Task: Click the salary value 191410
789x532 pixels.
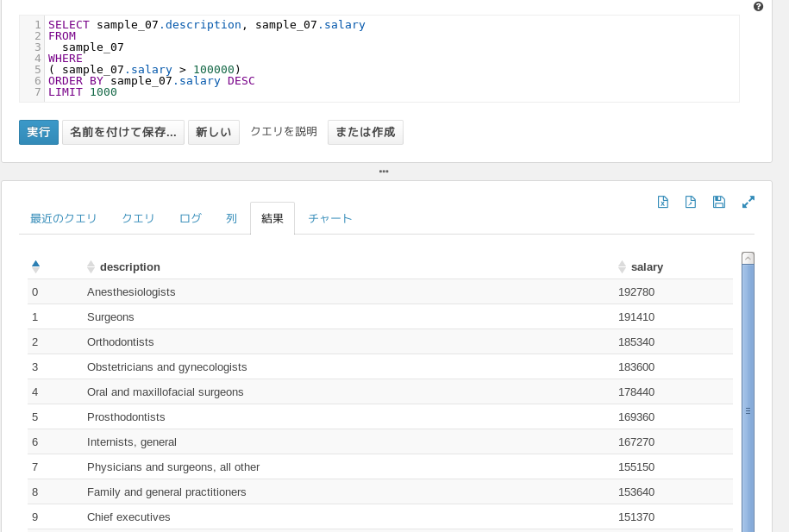Action: coord(636,317)
